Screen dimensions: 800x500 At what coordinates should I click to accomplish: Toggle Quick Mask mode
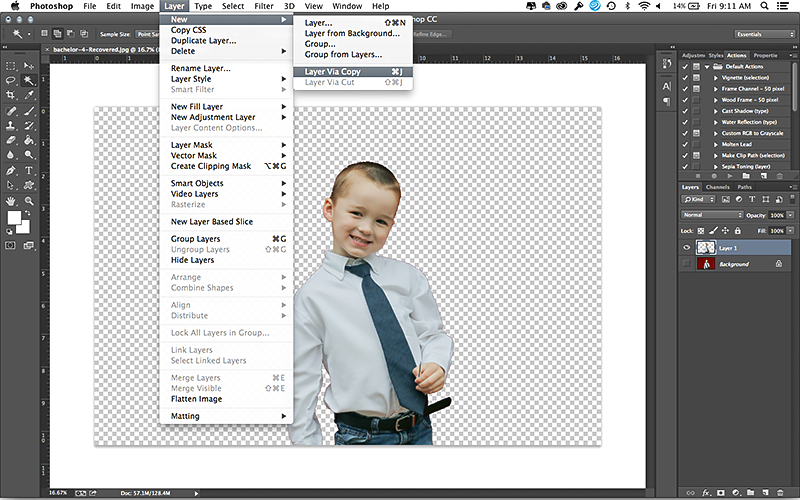(10, 245)
